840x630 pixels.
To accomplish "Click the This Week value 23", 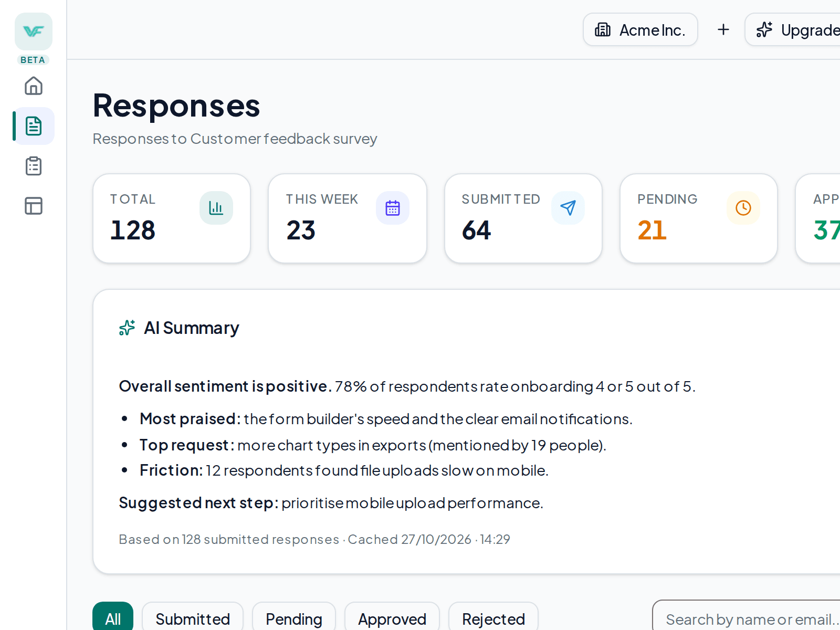I will (x=301, y=230).
